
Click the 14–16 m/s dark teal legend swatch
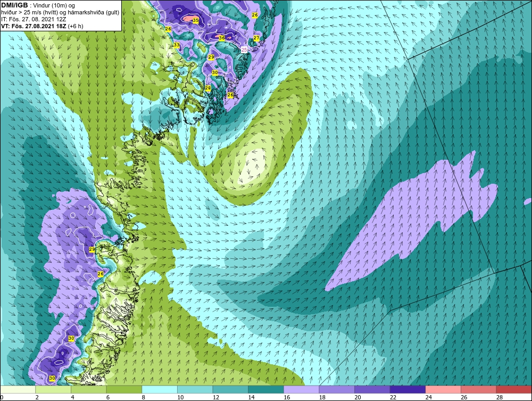click(265, 389)
